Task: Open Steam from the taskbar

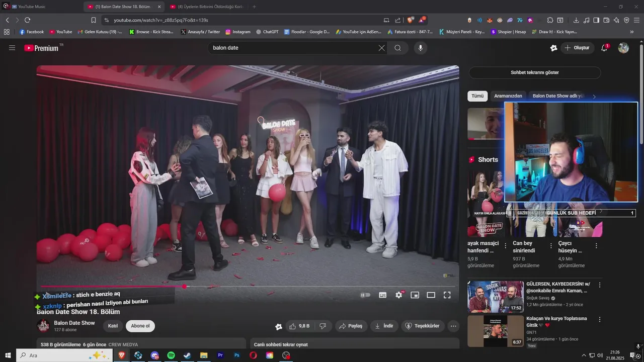Action: pos(187,355)
